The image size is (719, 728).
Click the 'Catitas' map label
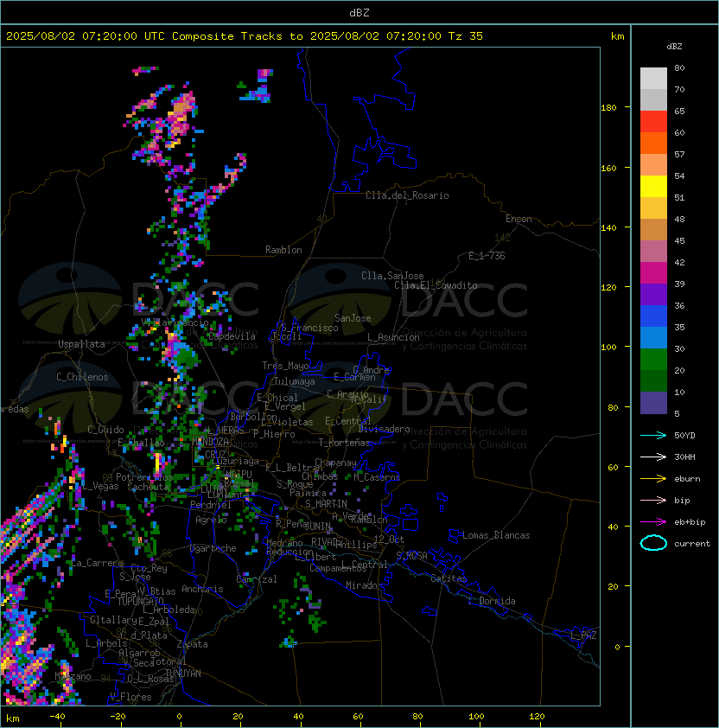(449, 578)
